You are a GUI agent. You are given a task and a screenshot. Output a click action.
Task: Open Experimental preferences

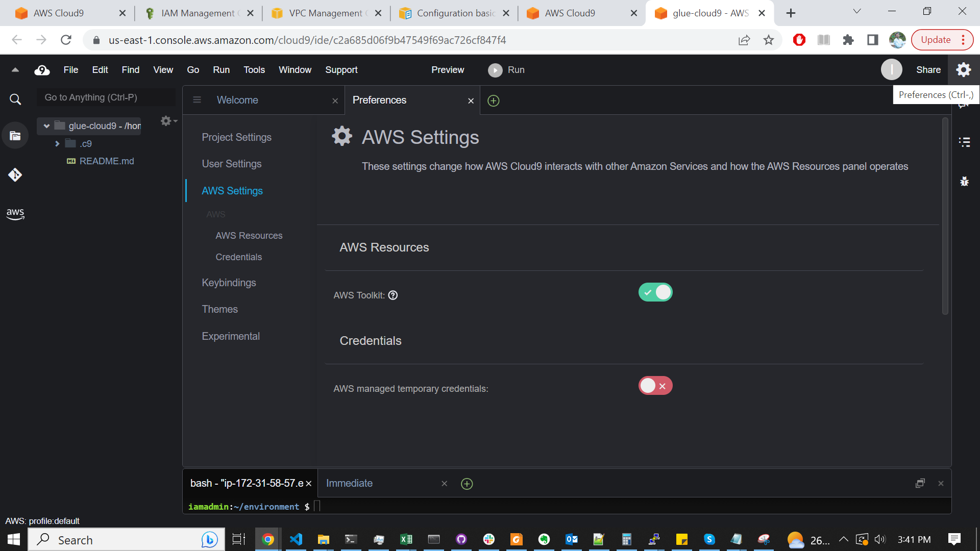click(231, 336)
